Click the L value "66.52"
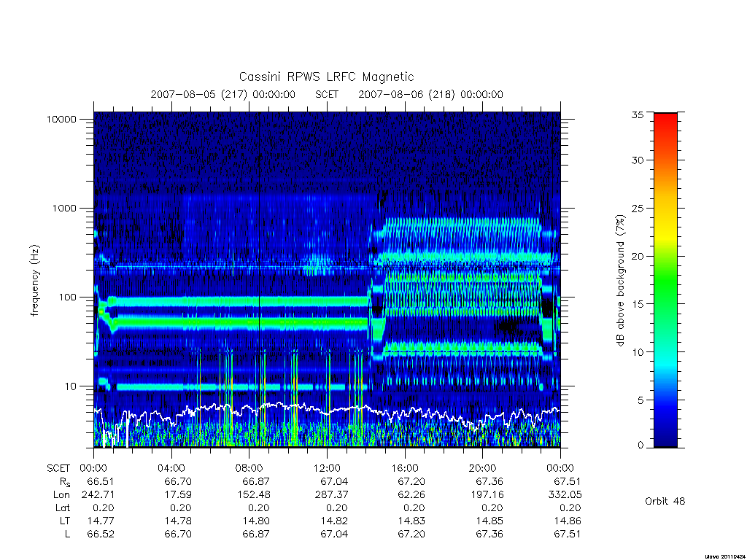This screenshot has width=747, height=560. [101, 534]
